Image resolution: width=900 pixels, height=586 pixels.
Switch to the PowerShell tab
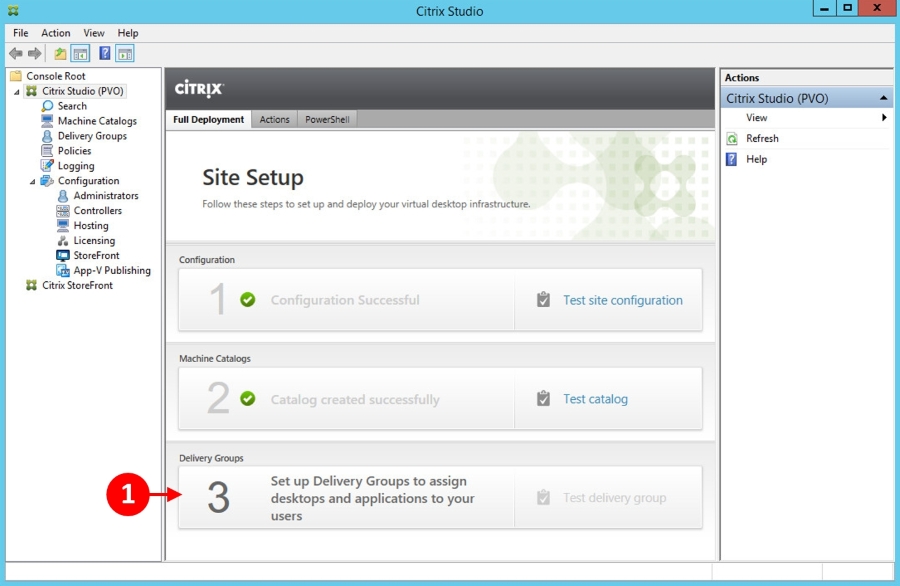[x=327, y=119]
